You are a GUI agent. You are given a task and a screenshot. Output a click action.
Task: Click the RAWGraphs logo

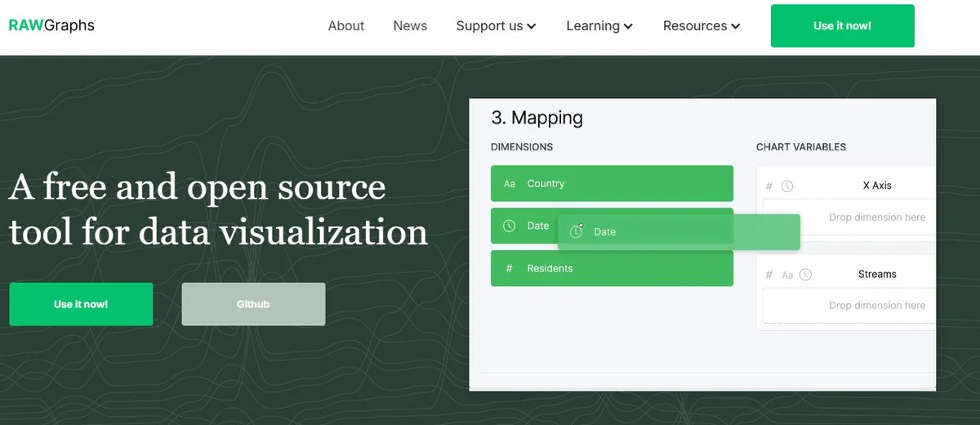[x=51, y=25]
